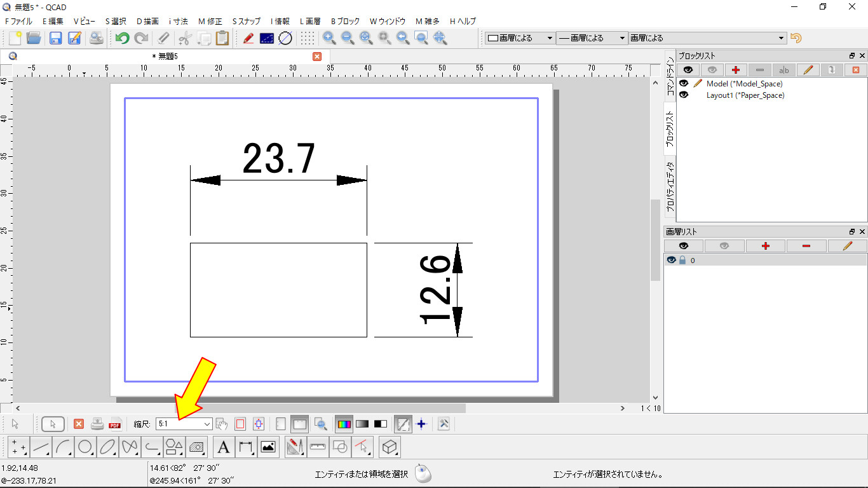Open the F ファイル menu

[18, 21]
